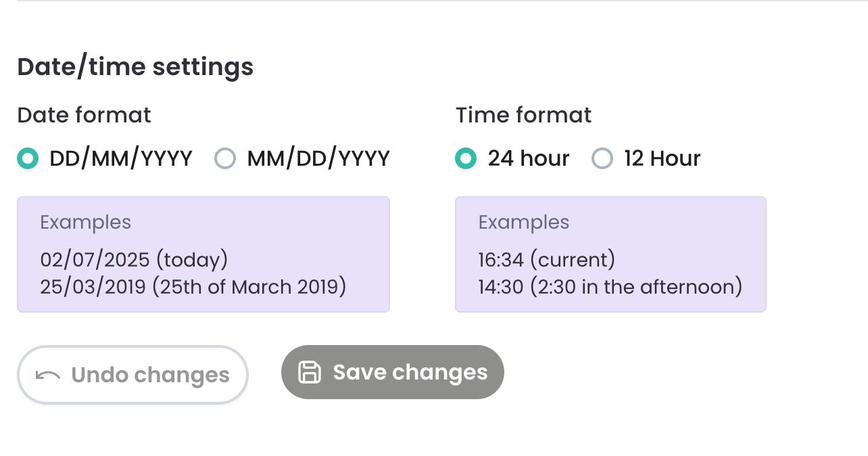Switch to the 12 Hour radio option
The image size is (868, 456).
point(602,159)
